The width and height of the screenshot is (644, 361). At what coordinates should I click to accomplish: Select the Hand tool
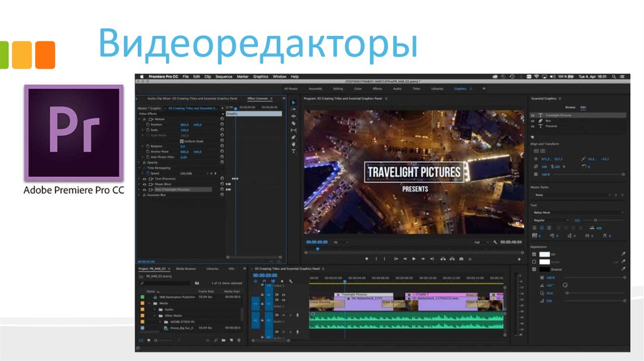293,144
